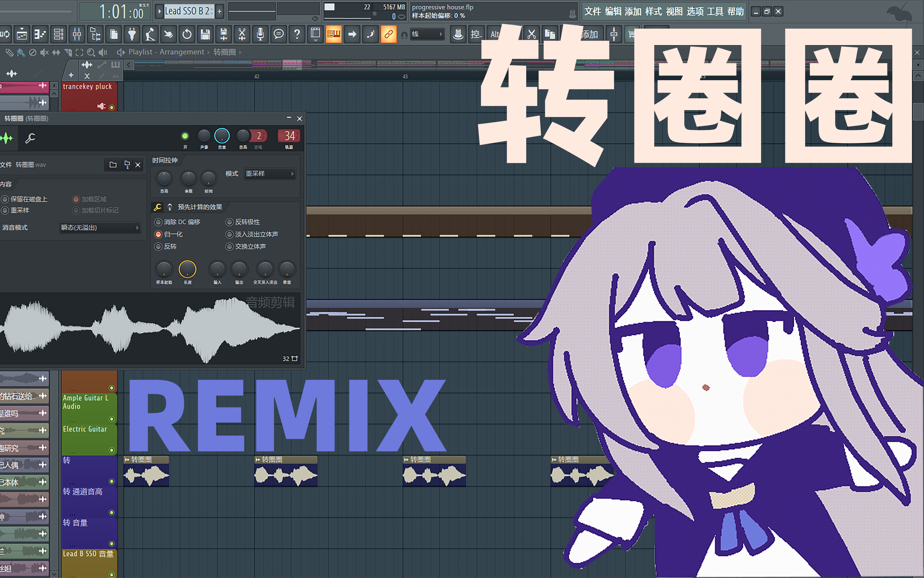
Task: Open the 样式 menu
Action: point(654,11)
